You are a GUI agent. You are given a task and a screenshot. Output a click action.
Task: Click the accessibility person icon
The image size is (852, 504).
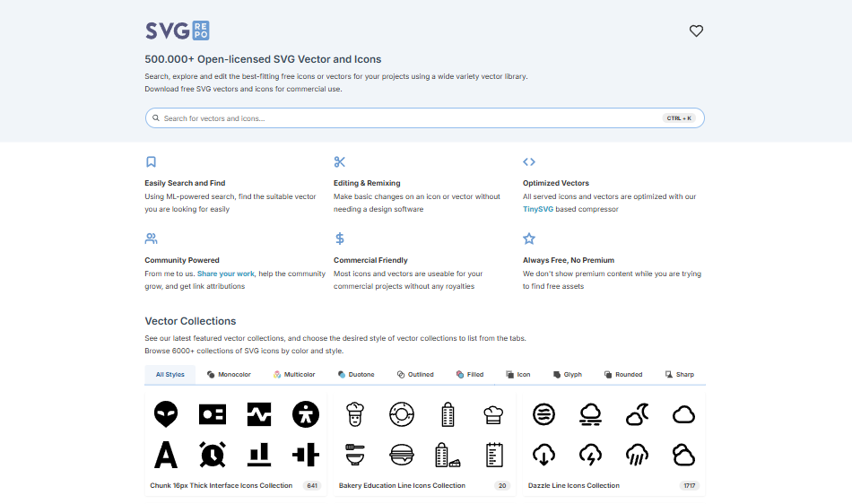tap(306, 414)
